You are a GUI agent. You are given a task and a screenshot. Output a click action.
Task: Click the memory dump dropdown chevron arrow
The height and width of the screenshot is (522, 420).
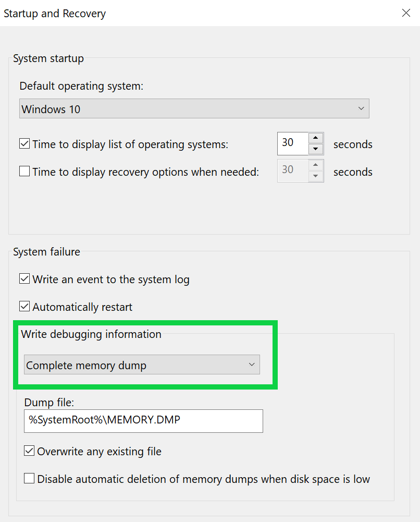252,365
